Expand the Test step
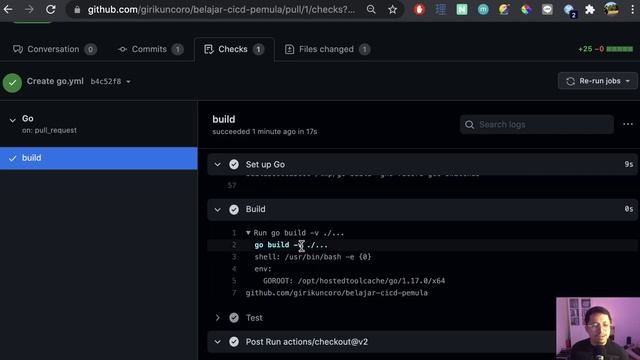 click(x=218, y=318)
